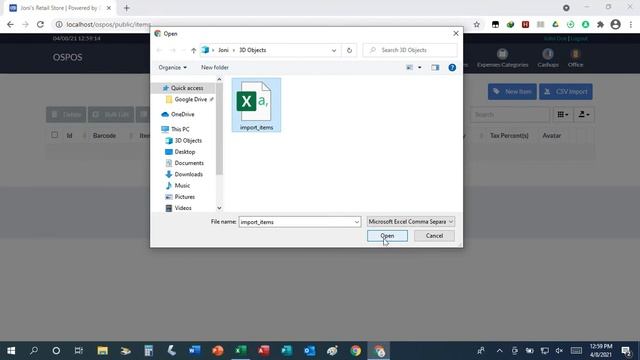Viewport: 640px width, 360px height.
Task: Open taskbar search icon
Action: click(34, 351)
